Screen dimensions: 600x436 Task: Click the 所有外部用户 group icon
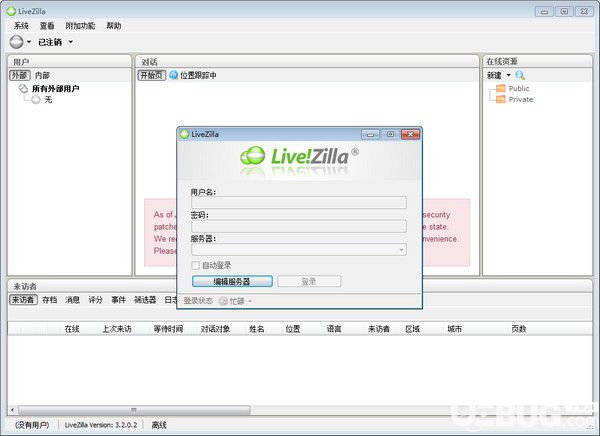[23, 89]
